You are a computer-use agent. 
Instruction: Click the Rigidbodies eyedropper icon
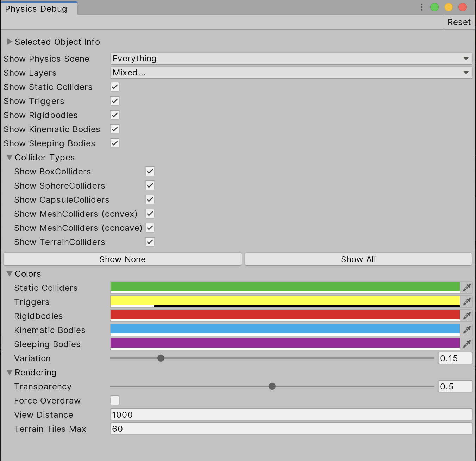click(x=467, y=316)
